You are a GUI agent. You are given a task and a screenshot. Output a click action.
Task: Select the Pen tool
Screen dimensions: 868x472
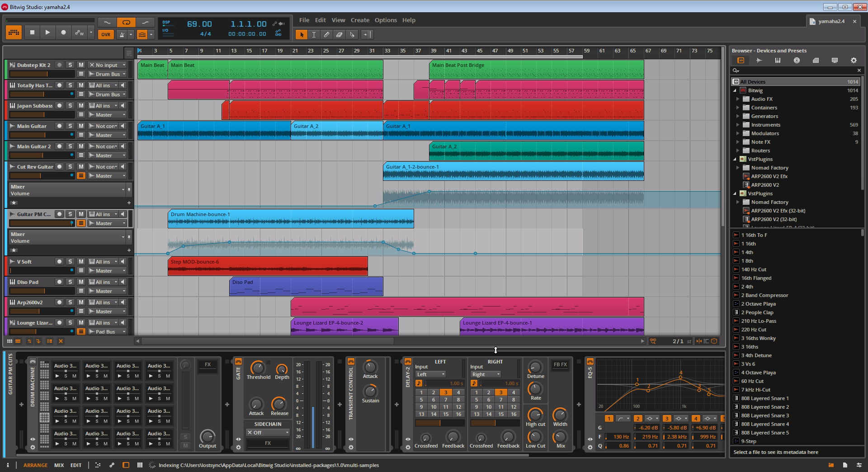pyautogui.click(x=326, y=34)
